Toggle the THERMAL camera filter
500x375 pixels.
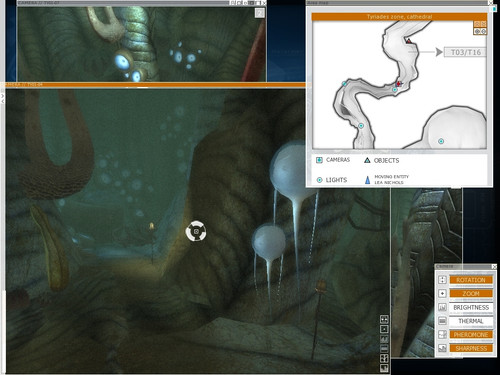471,321
